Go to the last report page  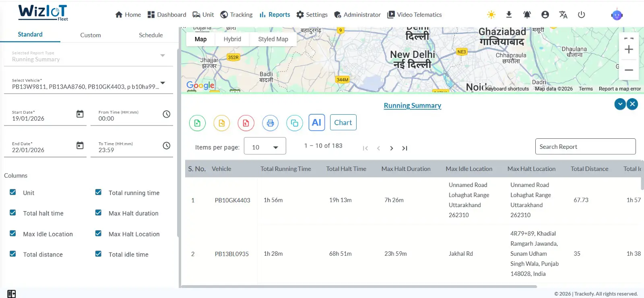(405, 148)
